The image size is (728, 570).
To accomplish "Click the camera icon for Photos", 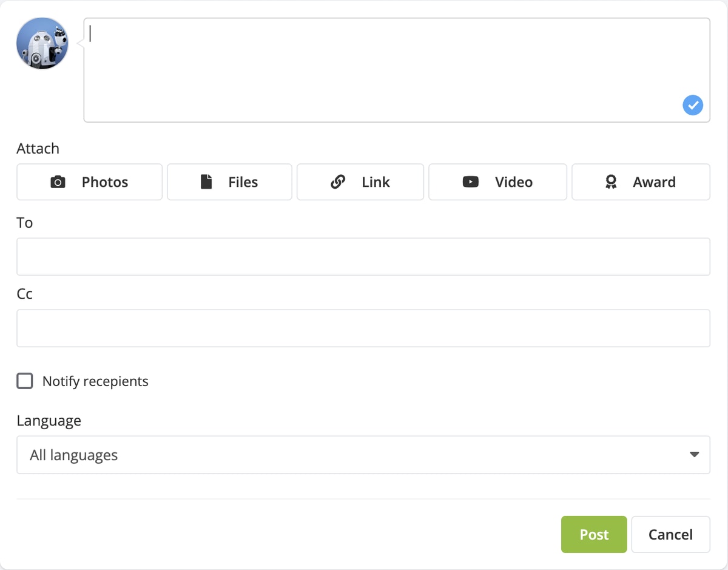I will point(58,182).
